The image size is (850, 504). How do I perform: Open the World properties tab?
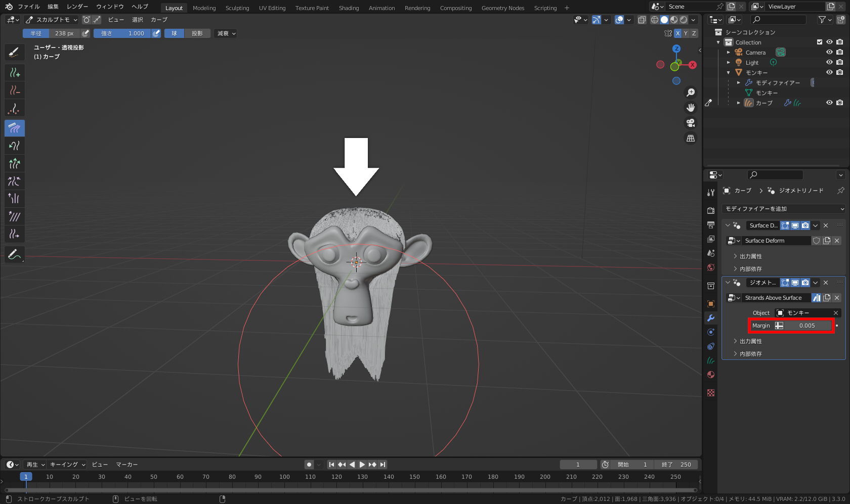[711, 267]
